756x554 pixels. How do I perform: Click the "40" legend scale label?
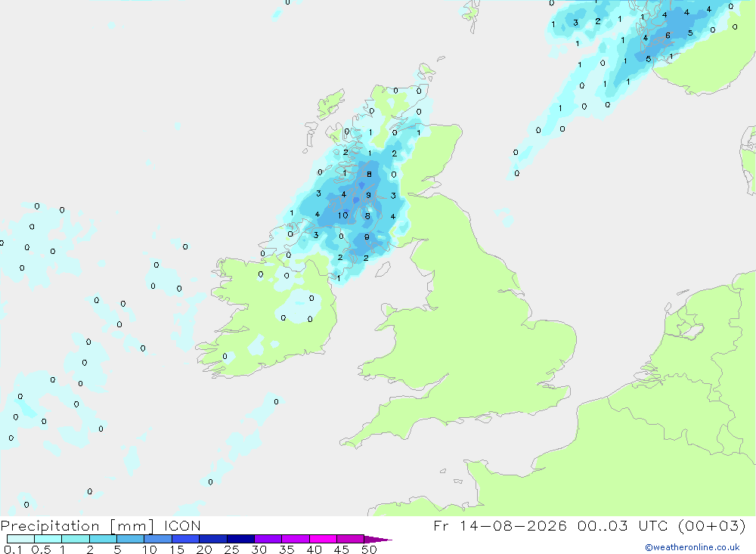point(314,549)
